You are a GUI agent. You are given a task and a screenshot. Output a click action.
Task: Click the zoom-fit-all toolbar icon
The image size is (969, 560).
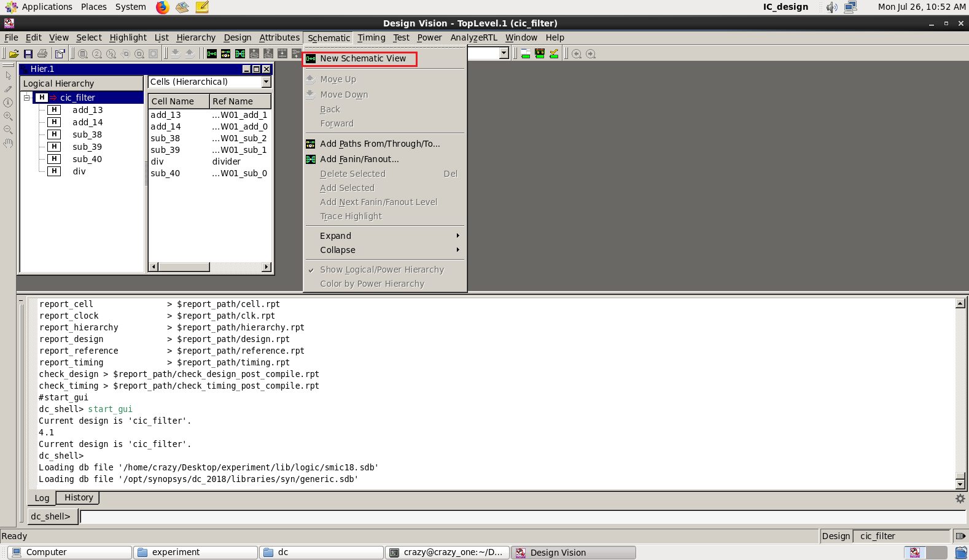pyautogui.click(x=83, y=54)
